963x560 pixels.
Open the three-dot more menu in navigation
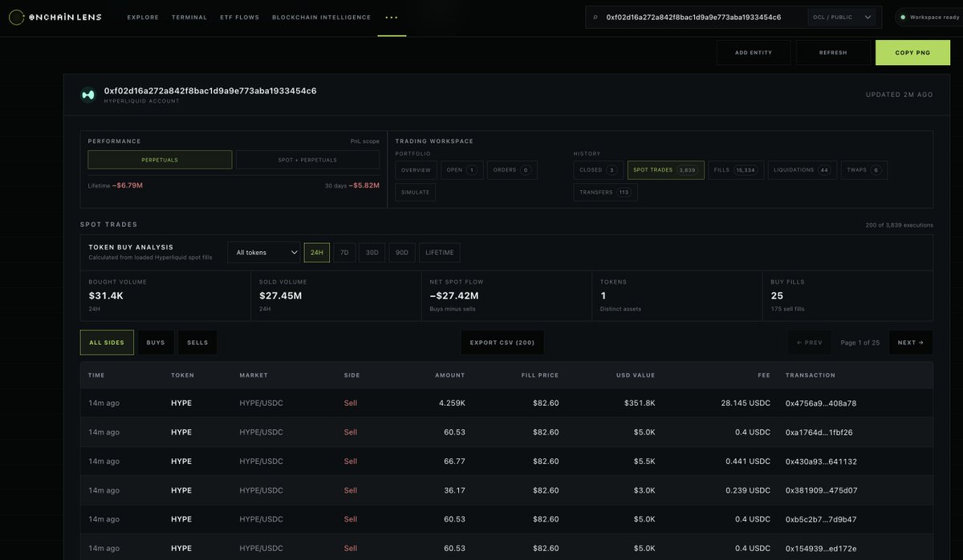[392, 17]
